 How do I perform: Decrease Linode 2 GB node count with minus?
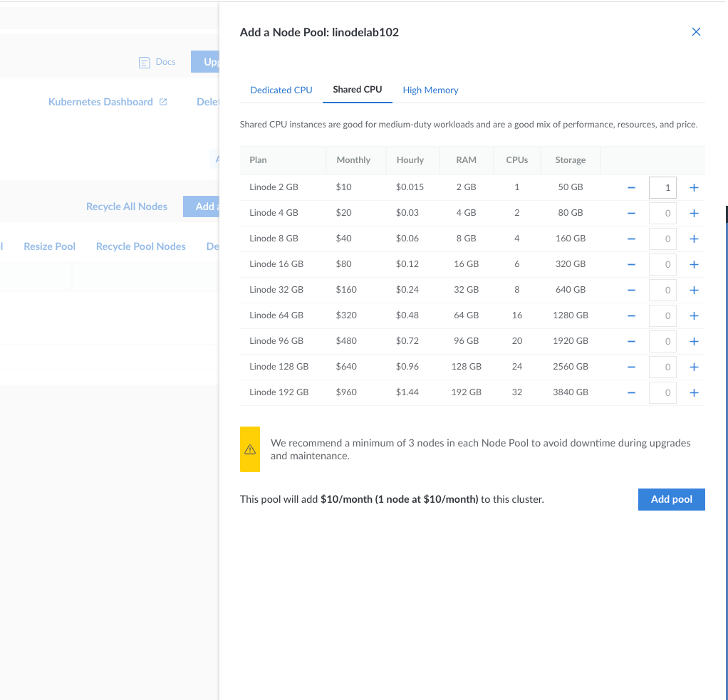(x=631, y=187)
